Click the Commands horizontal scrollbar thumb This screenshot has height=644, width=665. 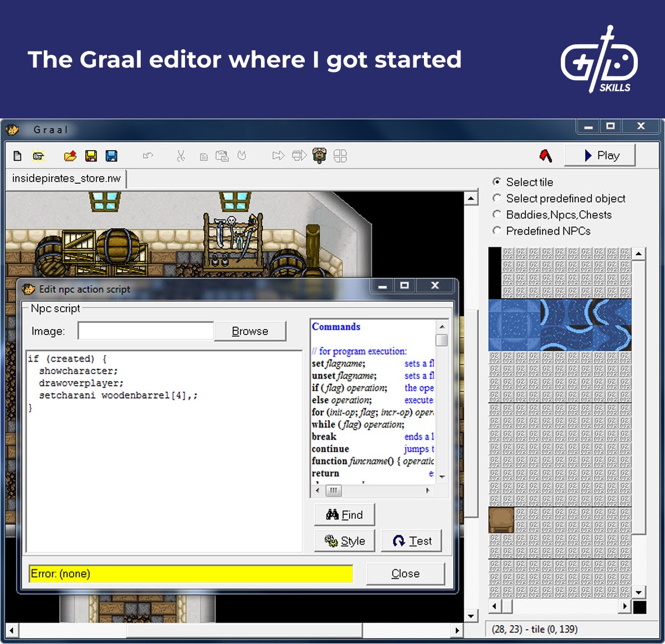point(333,491)
